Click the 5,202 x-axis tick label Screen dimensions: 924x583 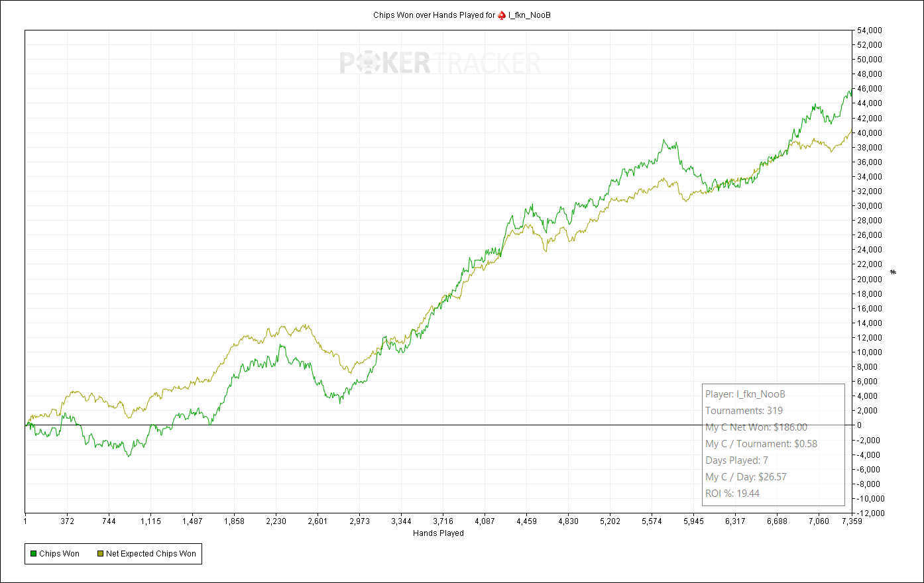[610, 521]
